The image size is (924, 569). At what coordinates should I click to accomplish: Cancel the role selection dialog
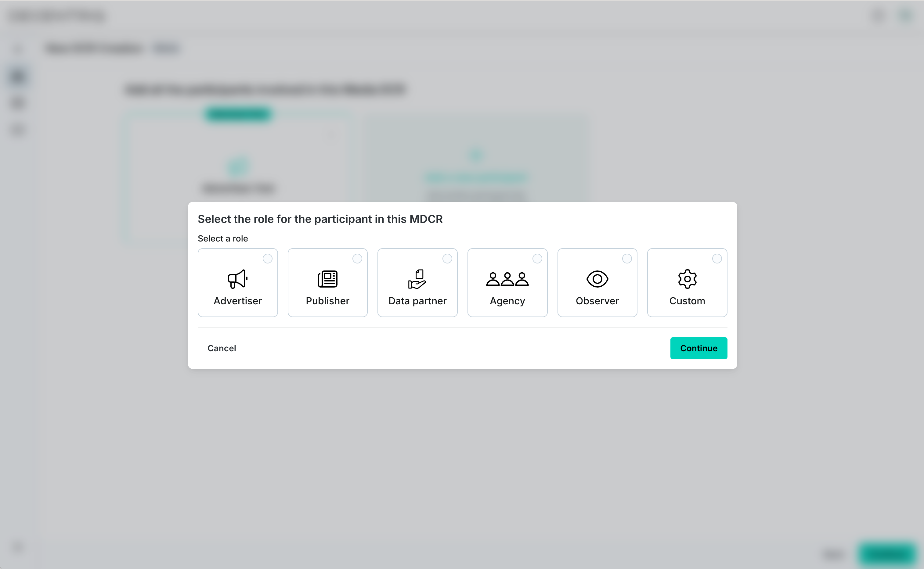click(x=222, y=348)
